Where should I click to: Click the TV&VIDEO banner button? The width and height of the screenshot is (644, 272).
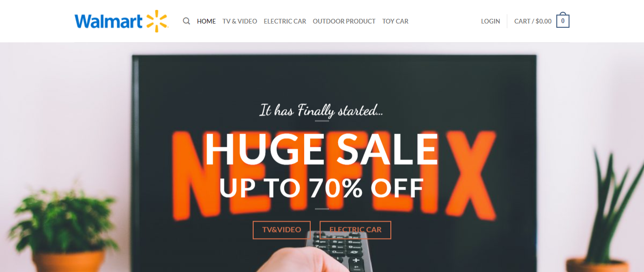tap(281, 230)
